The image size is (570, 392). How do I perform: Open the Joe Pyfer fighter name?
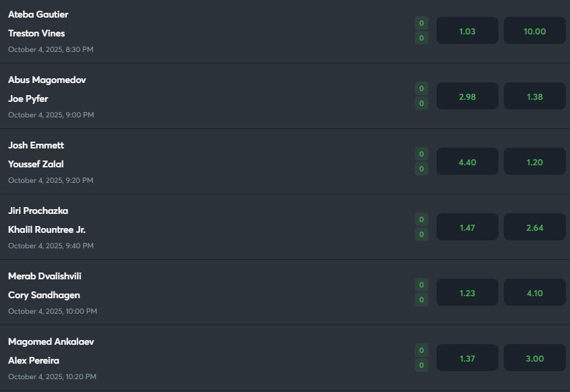coord(28,99)
